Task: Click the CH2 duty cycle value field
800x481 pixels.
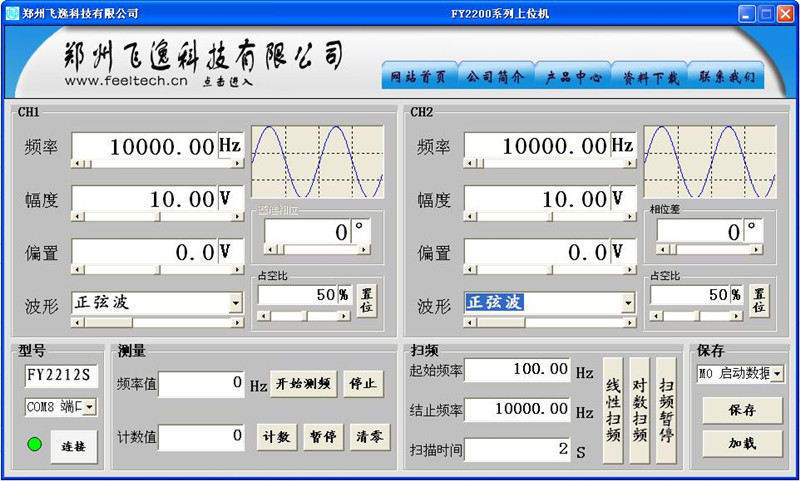Action: point(690,295)
